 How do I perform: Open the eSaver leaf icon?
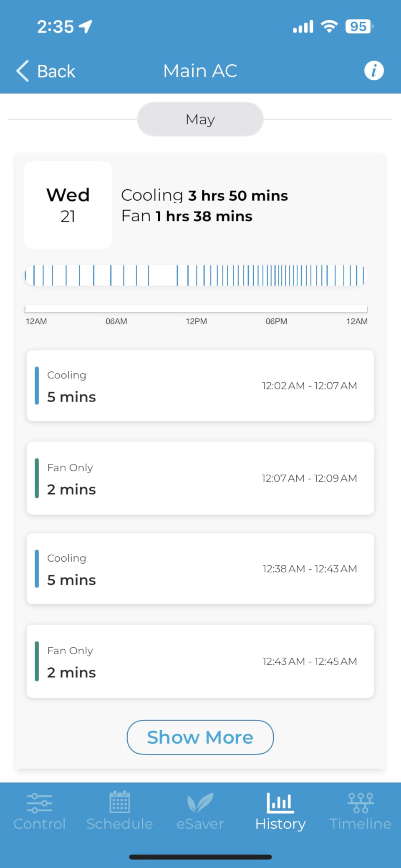click(200, 802)
